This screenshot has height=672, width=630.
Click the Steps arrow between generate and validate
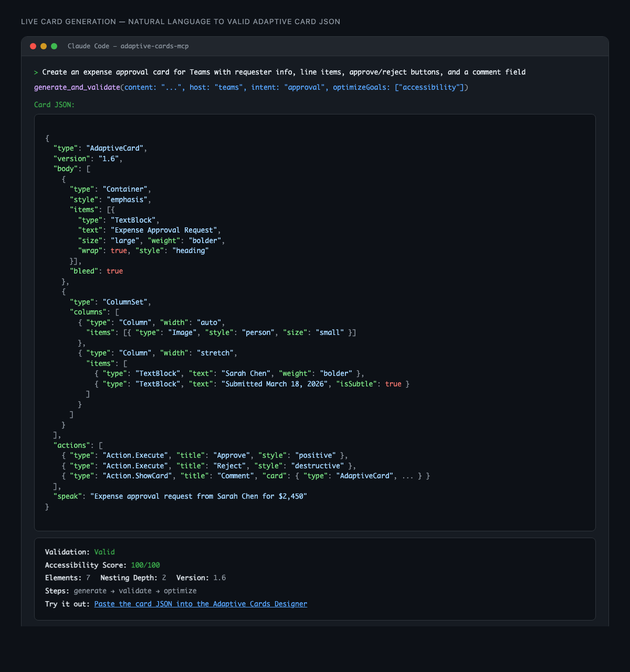click(112, 591)
